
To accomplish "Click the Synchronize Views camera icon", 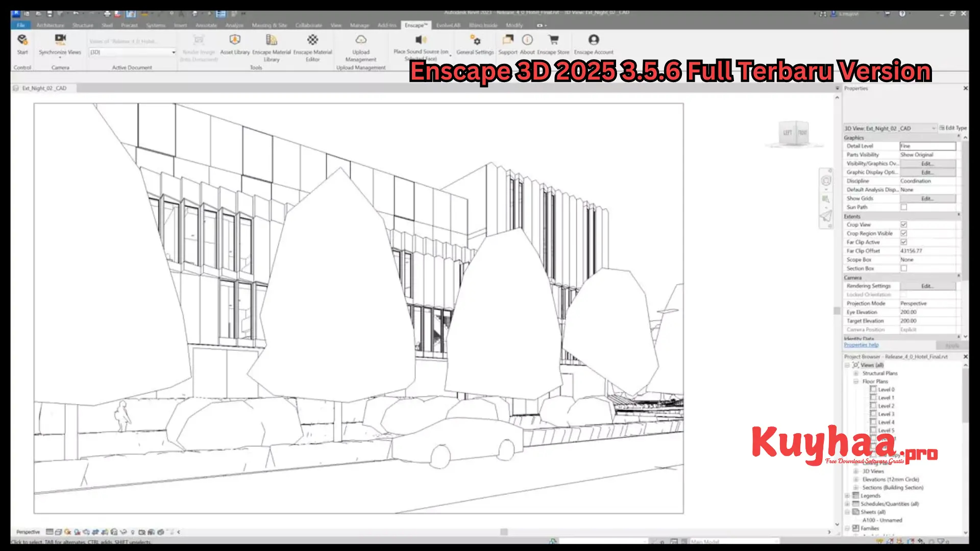I will (x=60, y=39).
